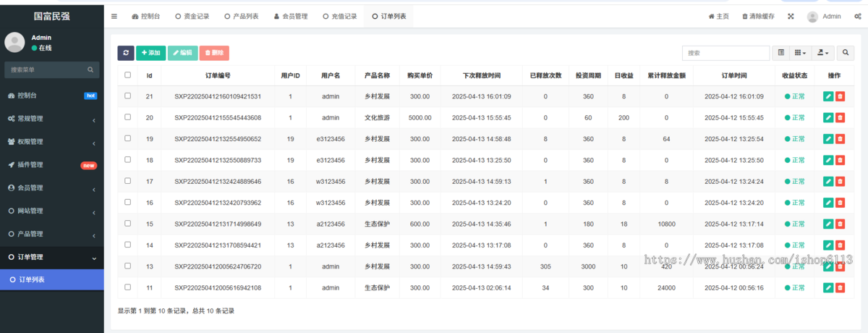
Task: Expand 会员管理 sidebar menu
Action: (52, 187)
